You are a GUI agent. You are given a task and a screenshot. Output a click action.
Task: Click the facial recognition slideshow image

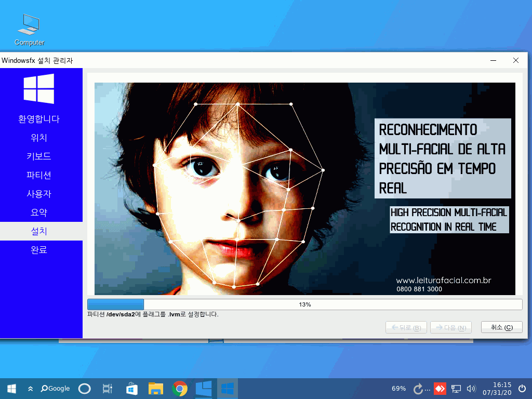[x=304, y=189]
